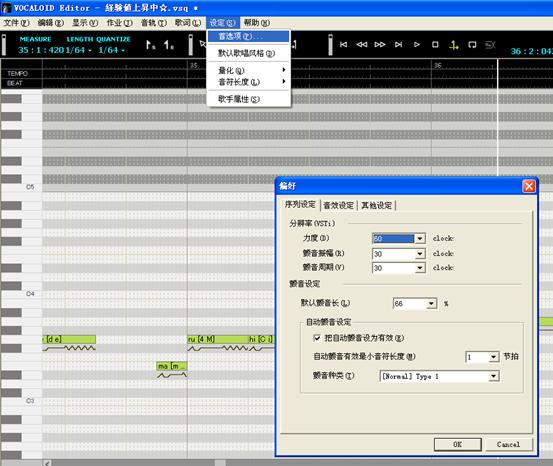Viewport: 553px width, 466px height.
Task: Click the measure 35 marker in ruler
Action: point(194,66)
